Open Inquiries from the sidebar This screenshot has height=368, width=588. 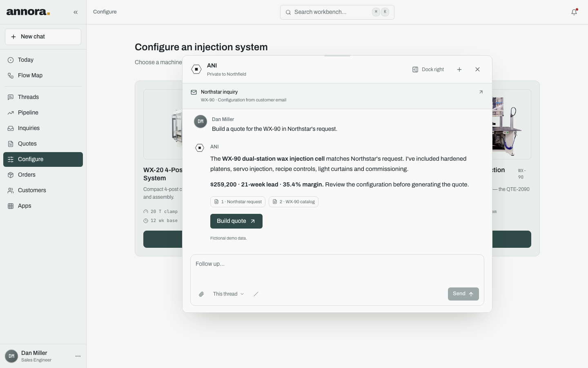[43, 128]
